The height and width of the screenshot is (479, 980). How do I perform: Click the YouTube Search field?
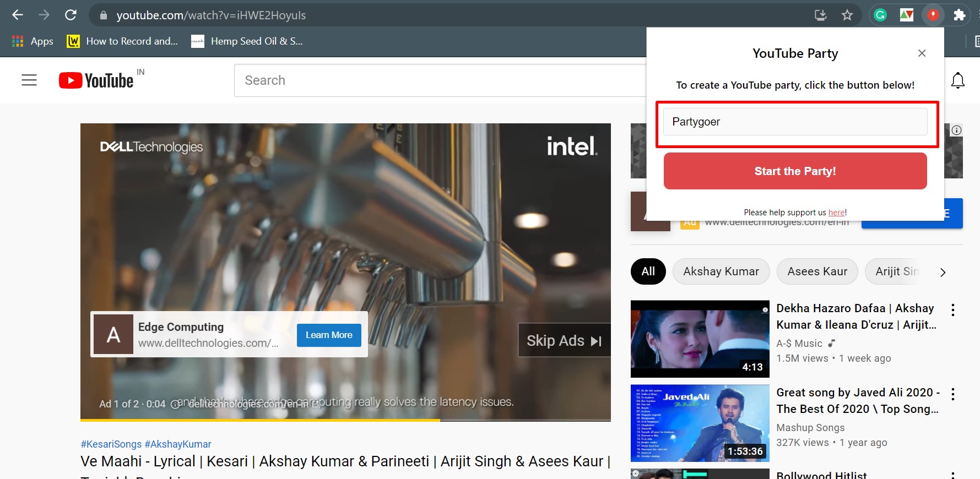(441, 80)
